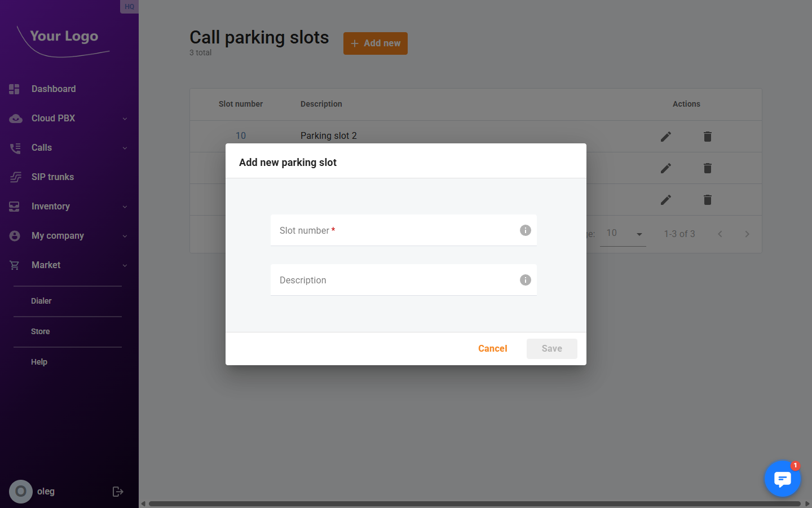Open the Dialer menu item
This screenshot has height=508, width=812.
41,301
